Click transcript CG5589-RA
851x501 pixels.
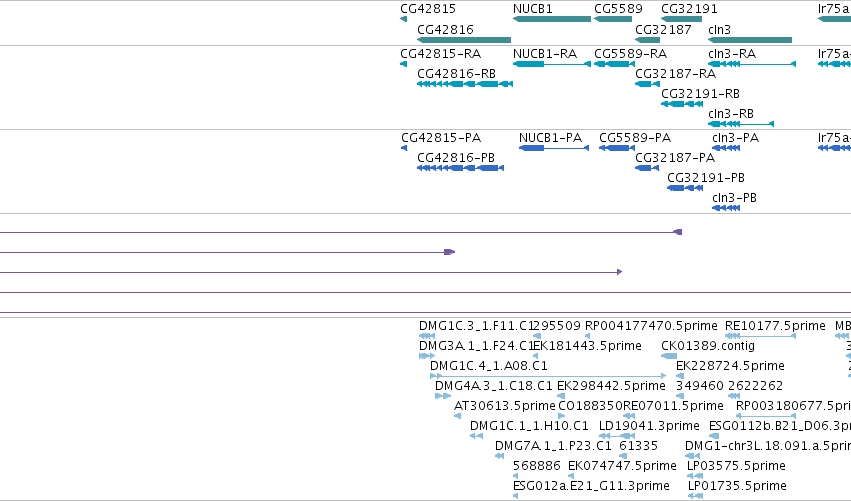[x=630, y=54]
